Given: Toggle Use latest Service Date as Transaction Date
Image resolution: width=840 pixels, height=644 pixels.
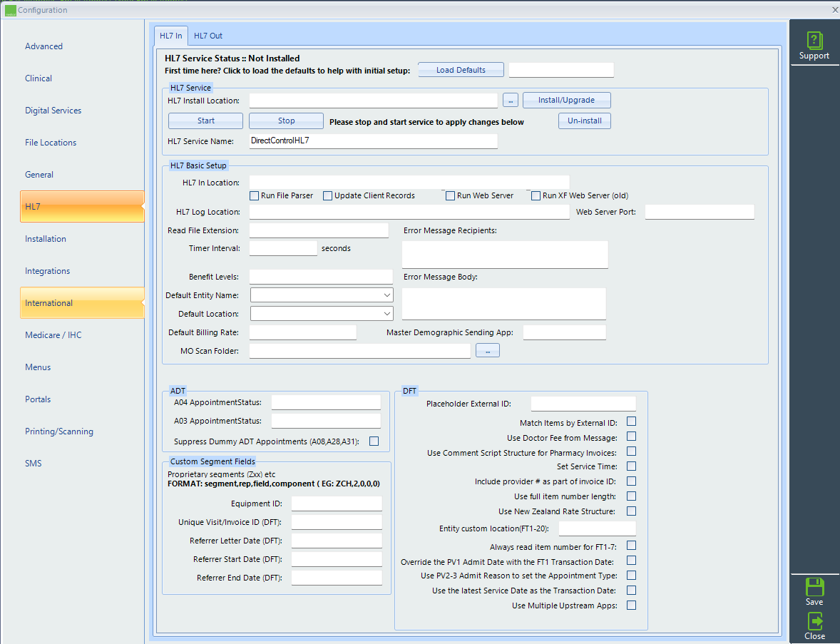Looking at the screenshot, I should (x=632, y=591).
